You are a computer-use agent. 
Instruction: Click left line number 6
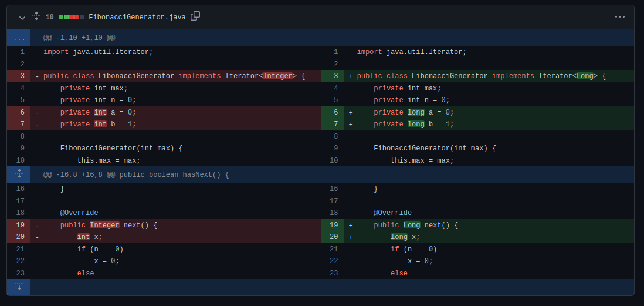point(22,112)
